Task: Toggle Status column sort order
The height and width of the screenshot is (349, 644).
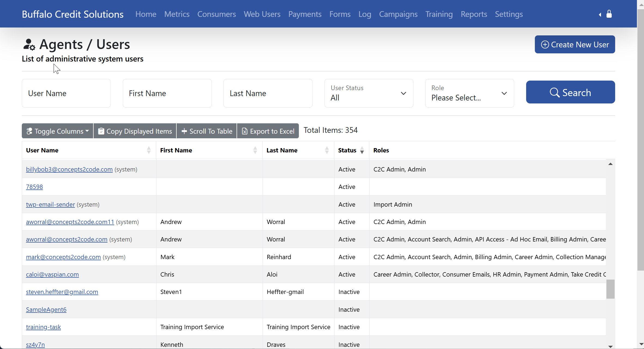Action: pyautogui.click(x=362, y=150)
